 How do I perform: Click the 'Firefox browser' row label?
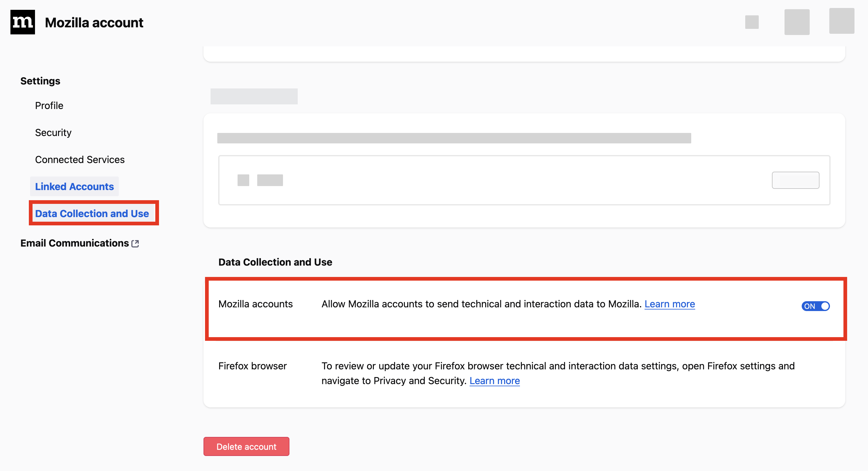point(252,366)
